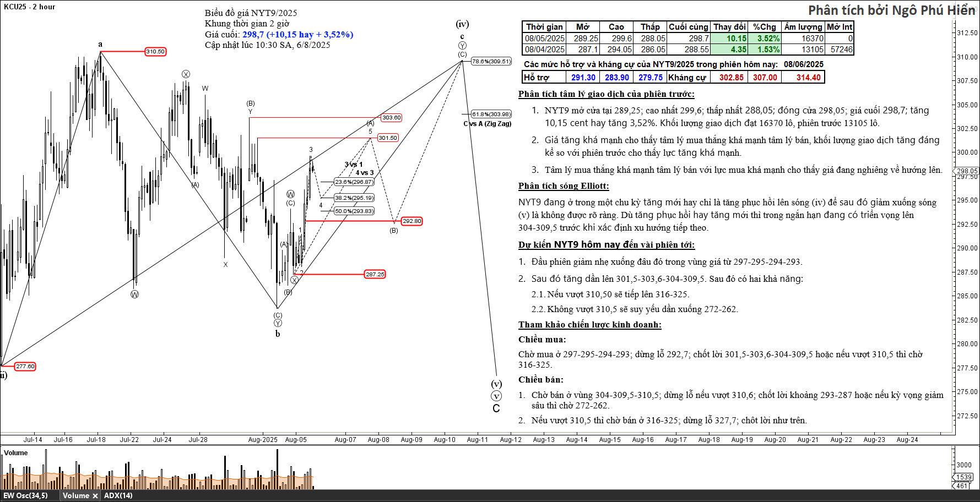The height and width of the screenshot is (502, 980).
Task: Select the Volume tab label
Action: pos(75,495)
